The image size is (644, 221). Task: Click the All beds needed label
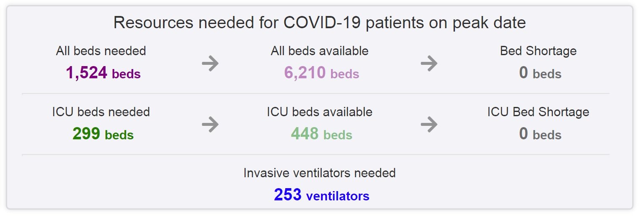(101, 51)
